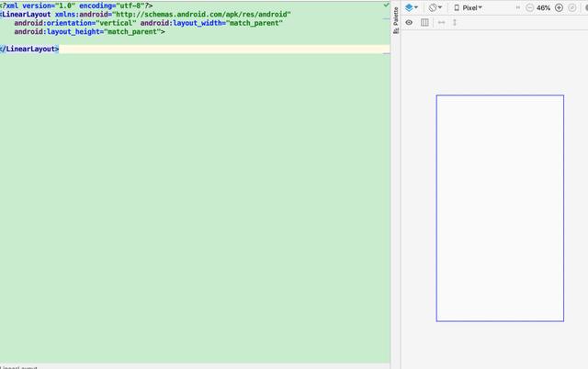Open the design surface layers dropdown
The height and width of the screenshot is (369, 588).
(412, 7)
